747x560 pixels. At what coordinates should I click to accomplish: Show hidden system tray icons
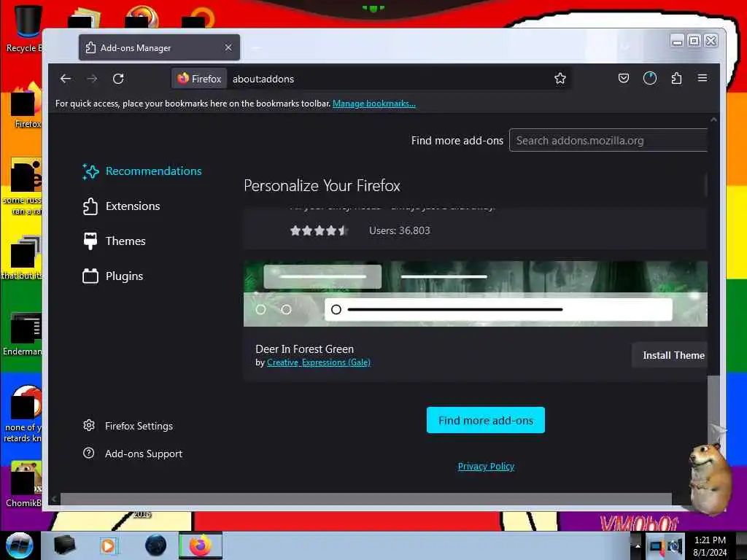pyautogui.click(x=638, y=545)
